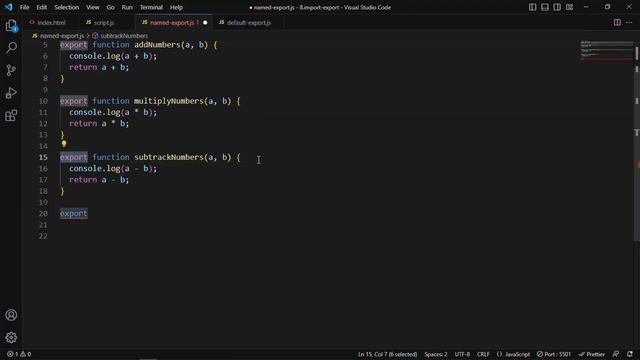
Task: Open the Terminal menu
Action: coord(151,7)
